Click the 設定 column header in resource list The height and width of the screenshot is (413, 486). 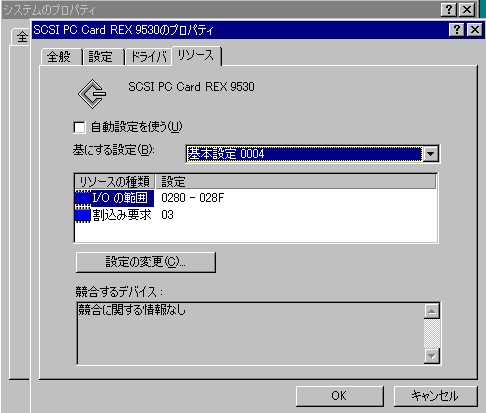[296, 182]
